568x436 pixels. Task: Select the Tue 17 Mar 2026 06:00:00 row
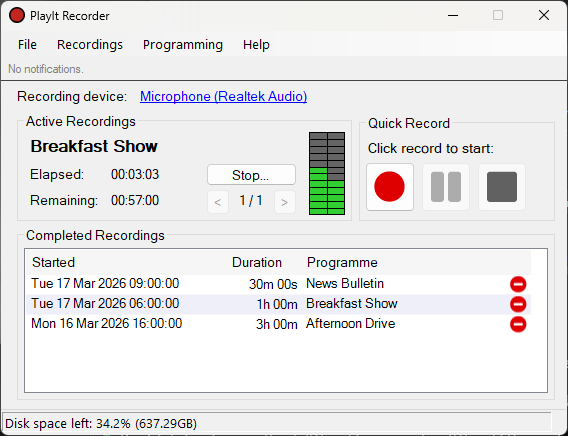(279, 304)
